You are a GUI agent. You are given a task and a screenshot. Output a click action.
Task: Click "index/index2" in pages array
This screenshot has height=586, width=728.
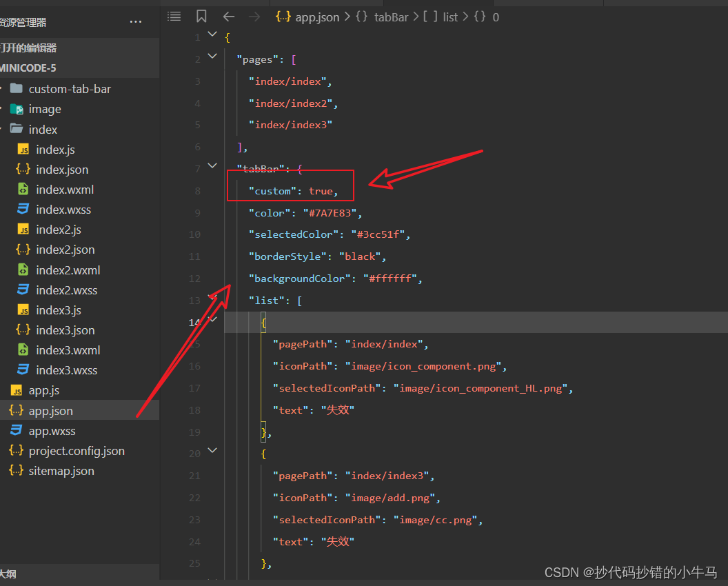point(291,103)
